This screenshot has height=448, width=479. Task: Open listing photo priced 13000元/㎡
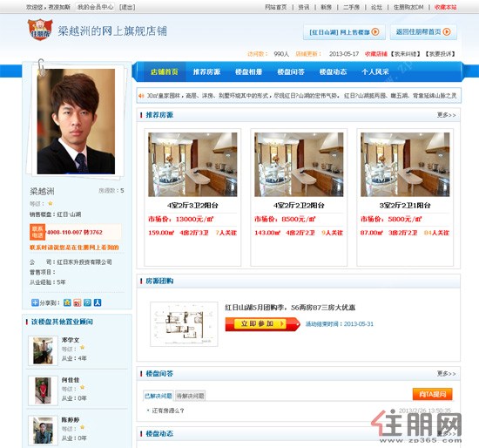192,165
